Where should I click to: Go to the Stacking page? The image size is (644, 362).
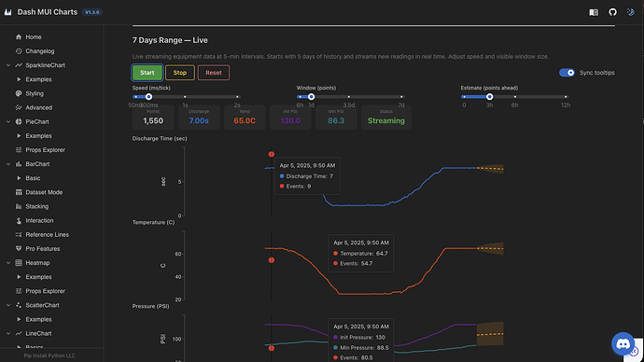(x=37, y=206)
